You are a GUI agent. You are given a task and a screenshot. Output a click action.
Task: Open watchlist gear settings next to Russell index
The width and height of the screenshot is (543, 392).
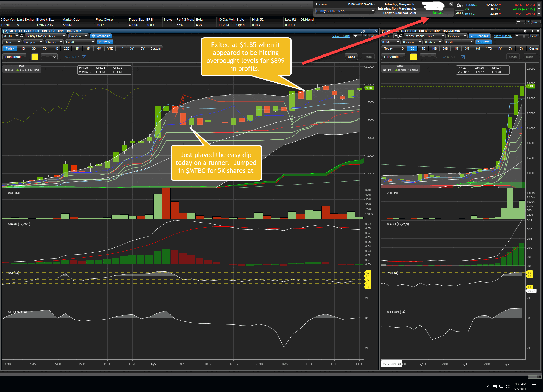click(x=459, y=5)
